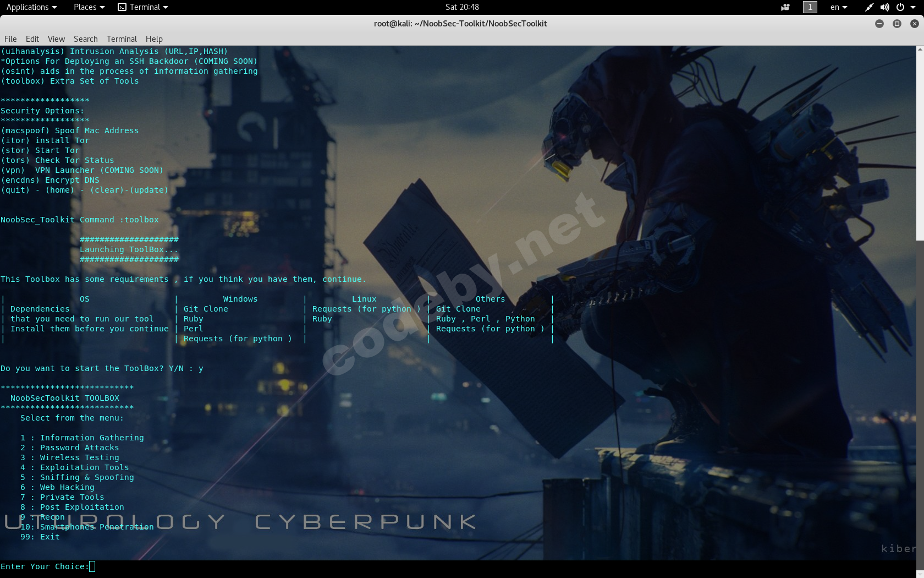924x578 pixels.
Task: Click the line '*Options For Deploying an SSH Backdoor (COMING SOON)'
Action: coord(129,61)
